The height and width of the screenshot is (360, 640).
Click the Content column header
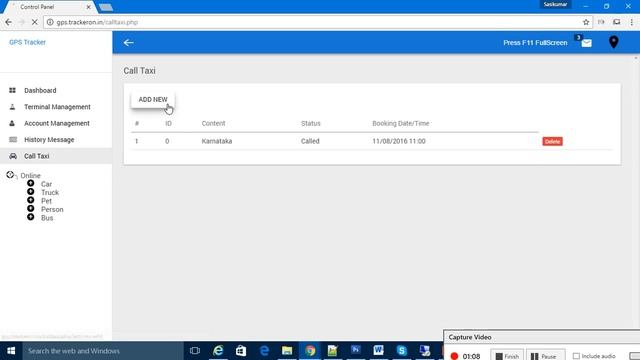pyautogui.click(x=213, y=123)
